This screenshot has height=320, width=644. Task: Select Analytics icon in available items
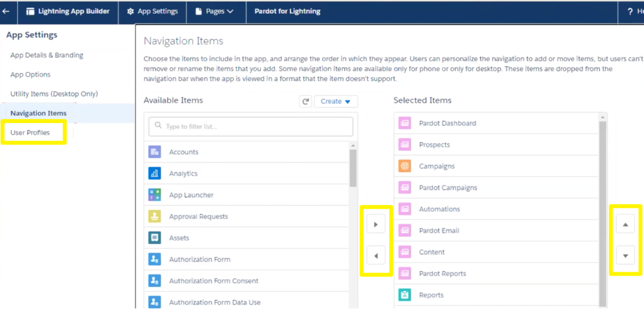155,173
